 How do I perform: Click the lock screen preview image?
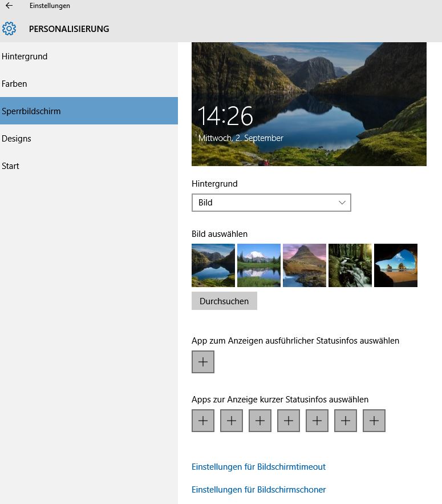point(309,104)
